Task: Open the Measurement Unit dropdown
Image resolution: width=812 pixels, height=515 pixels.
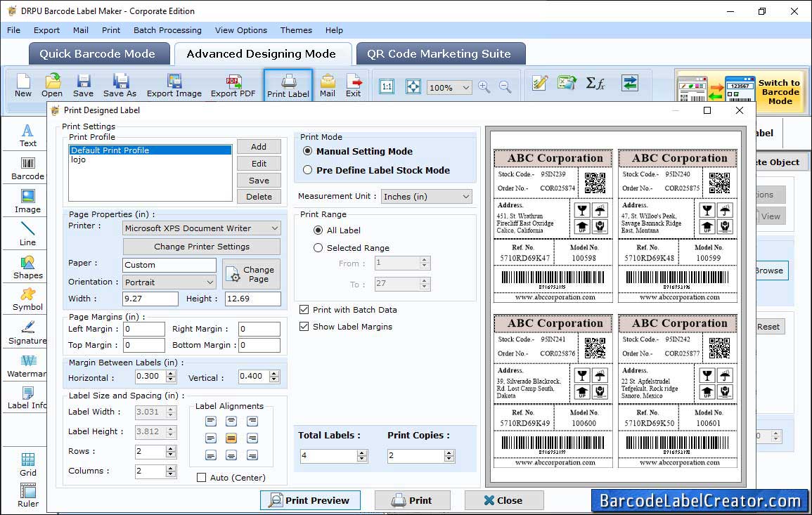Action: tap(426, 197)
